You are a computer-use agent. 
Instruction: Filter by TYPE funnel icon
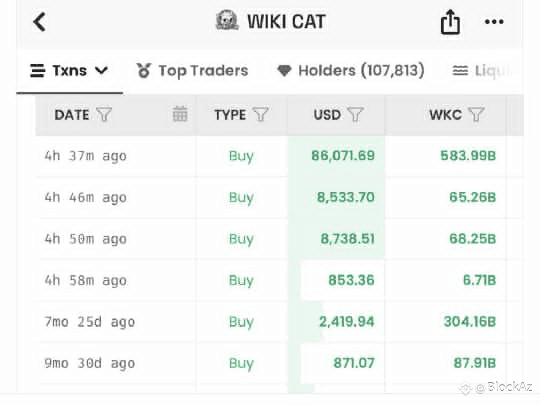(260, 114)
